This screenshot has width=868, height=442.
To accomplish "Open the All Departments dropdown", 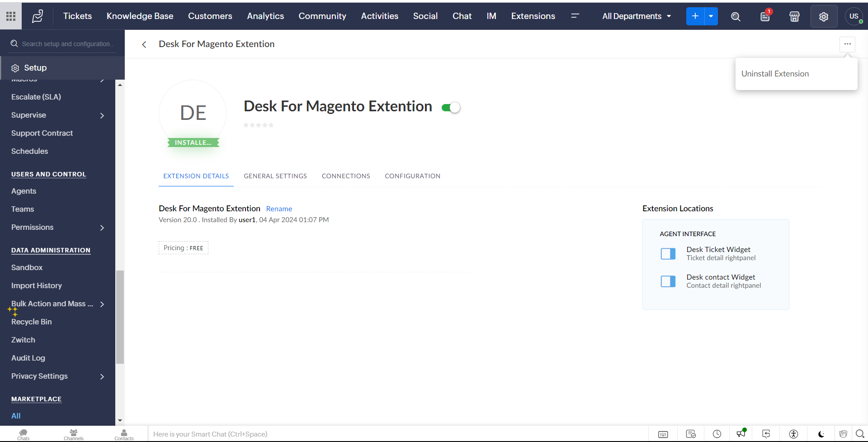I will click(x=637, y=16).
